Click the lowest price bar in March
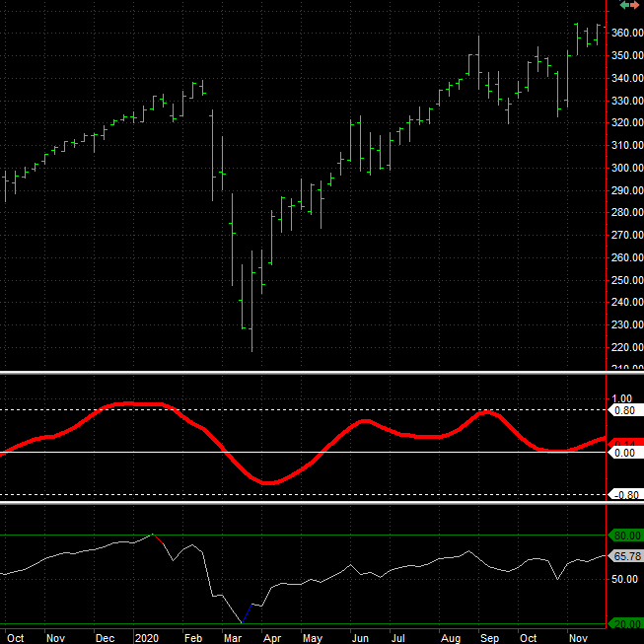Viewport: 644px width, 644px height. tap(251, 301)
